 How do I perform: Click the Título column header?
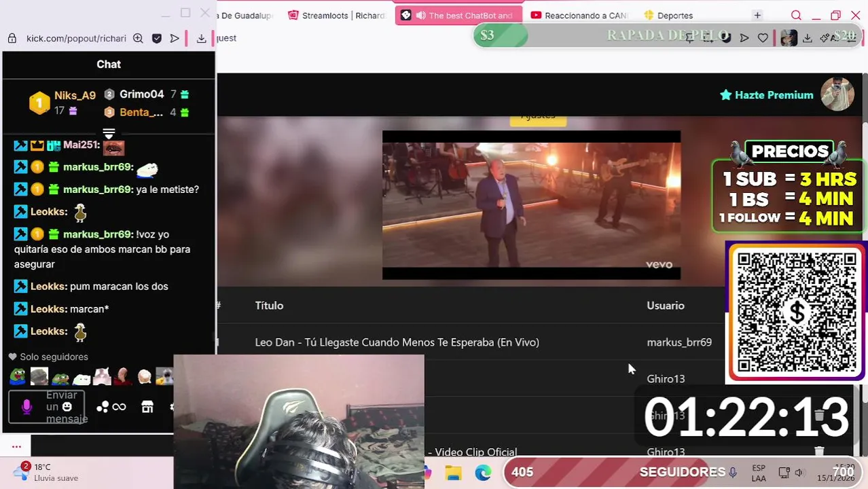point(269,306)
